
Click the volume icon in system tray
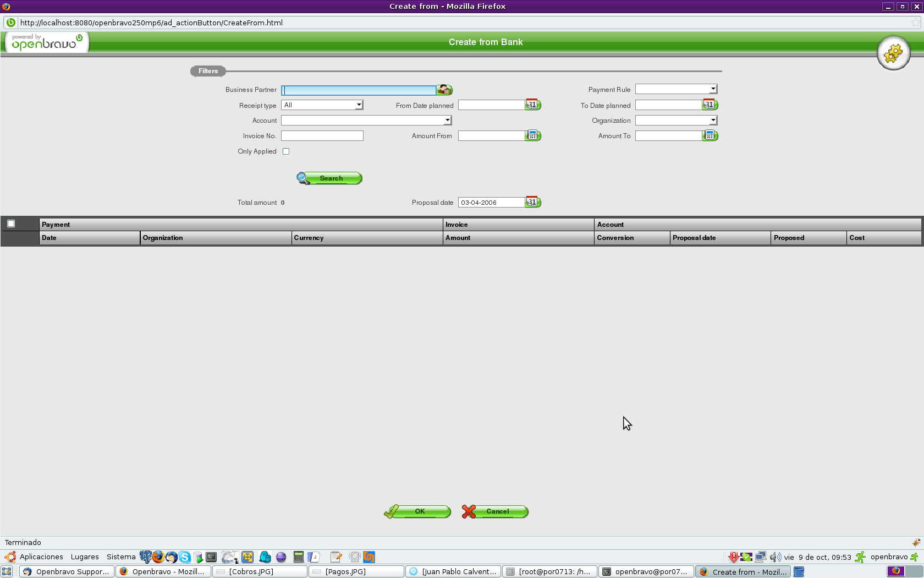(x=775, y=557)
